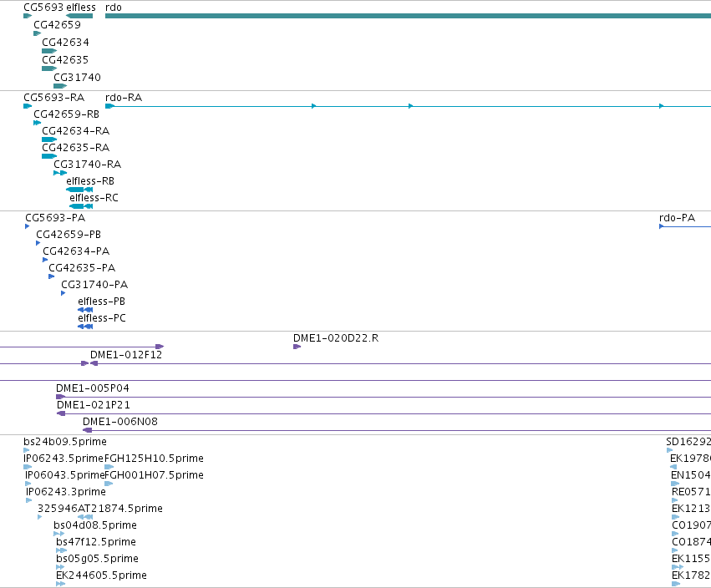Image resolution: width=711 pixels, height=588 pixels.
Task: Select EST bs47f12.5prime
Action: (x=96, y=542)
